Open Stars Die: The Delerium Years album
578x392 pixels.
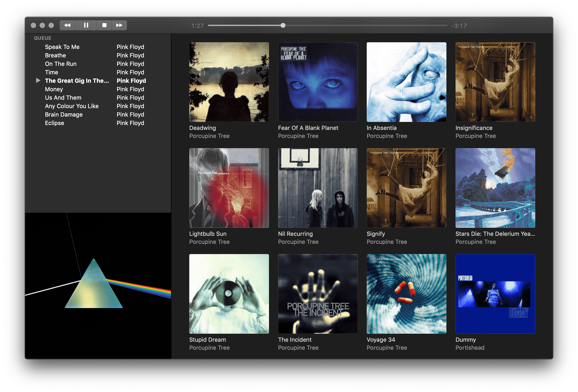pos(495,188)
